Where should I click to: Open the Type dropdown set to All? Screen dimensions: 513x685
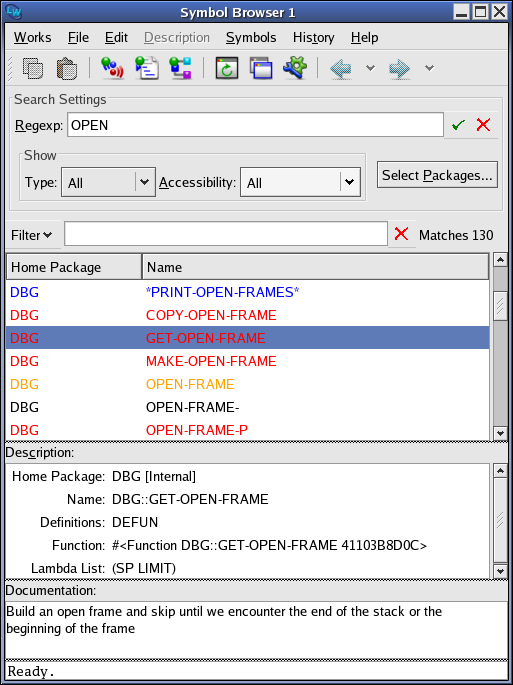(x=108, y=182)
